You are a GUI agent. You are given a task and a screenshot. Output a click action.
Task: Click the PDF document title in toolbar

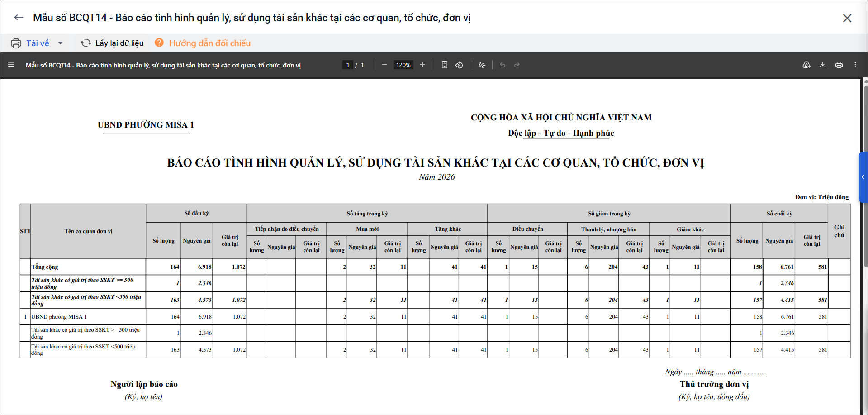[x=163, y=65]
